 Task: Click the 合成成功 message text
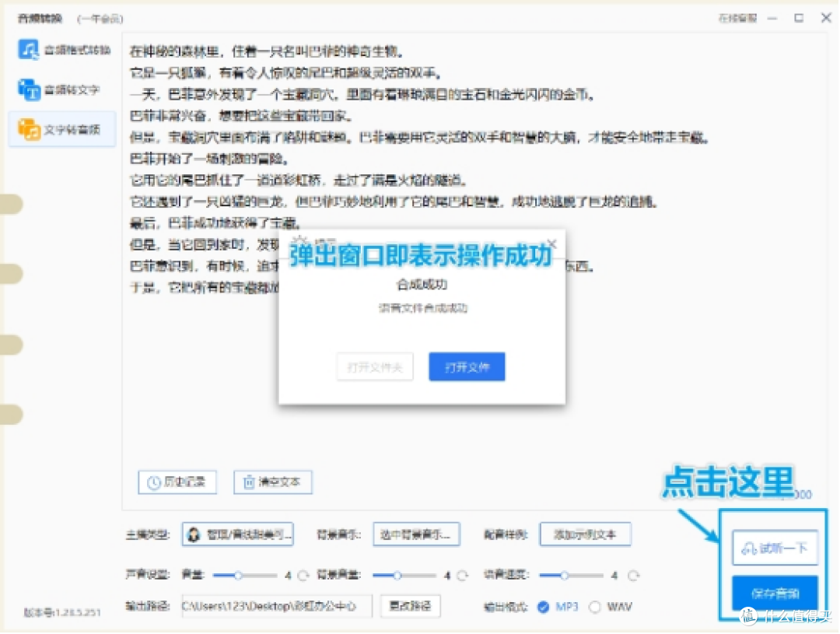tap(422, 285)
